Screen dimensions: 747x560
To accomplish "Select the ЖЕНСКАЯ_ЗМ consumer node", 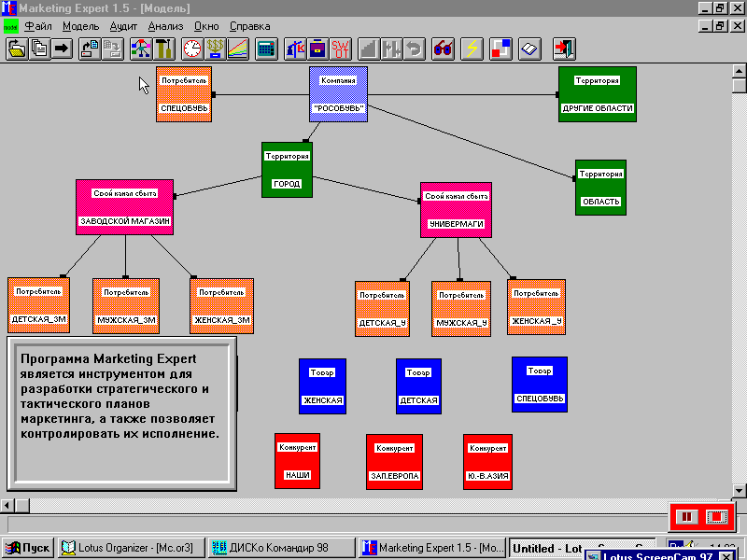I will click(x=221, y=306).
